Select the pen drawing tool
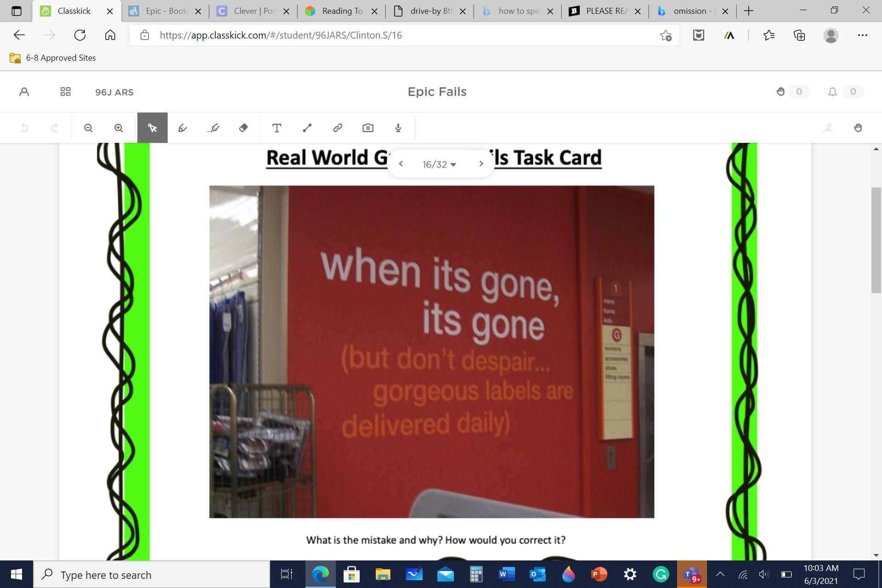This screenshot has height=588, width=882. [182, 128]
